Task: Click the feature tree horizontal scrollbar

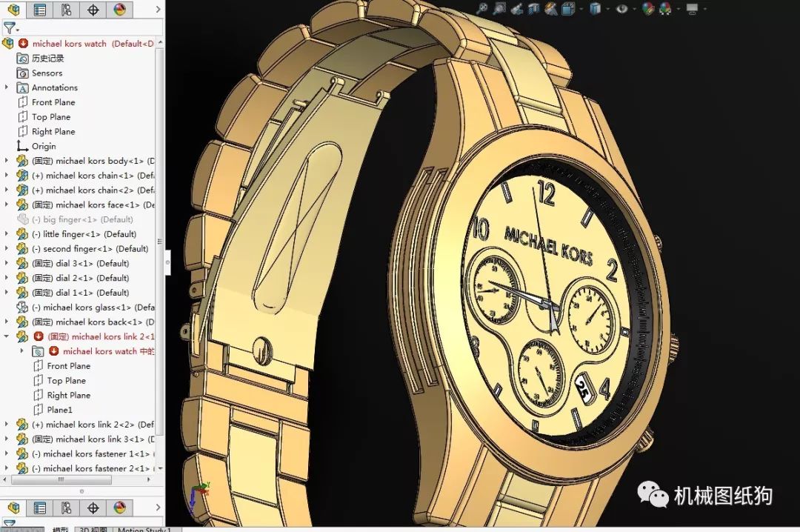Action: (61, 480)
